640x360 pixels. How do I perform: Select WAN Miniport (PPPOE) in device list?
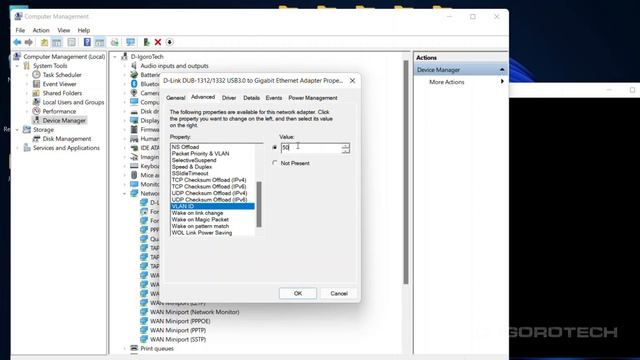click(180, 321)
